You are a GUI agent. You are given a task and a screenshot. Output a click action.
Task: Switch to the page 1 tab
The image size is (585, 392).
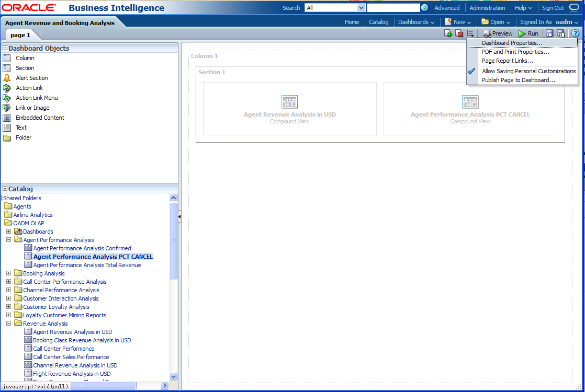20,35
